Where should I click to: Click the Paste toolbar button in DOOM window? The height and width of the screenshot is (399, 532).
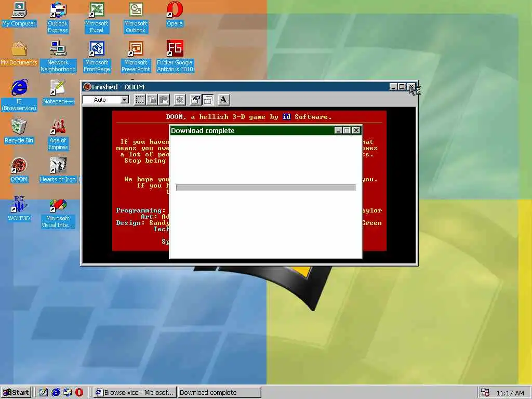click(164, 100)
